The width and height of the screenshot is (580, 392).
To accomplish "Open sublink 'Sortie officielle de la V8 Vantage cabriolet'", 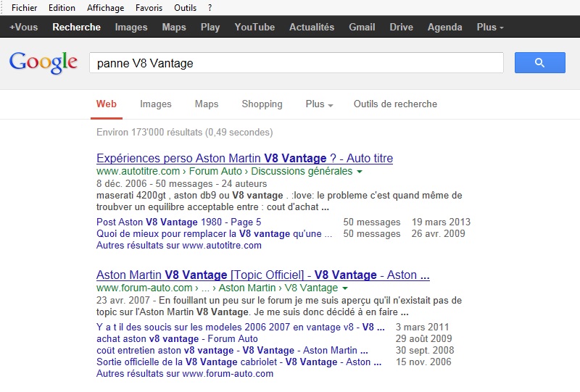I will [x=239, y=362].
